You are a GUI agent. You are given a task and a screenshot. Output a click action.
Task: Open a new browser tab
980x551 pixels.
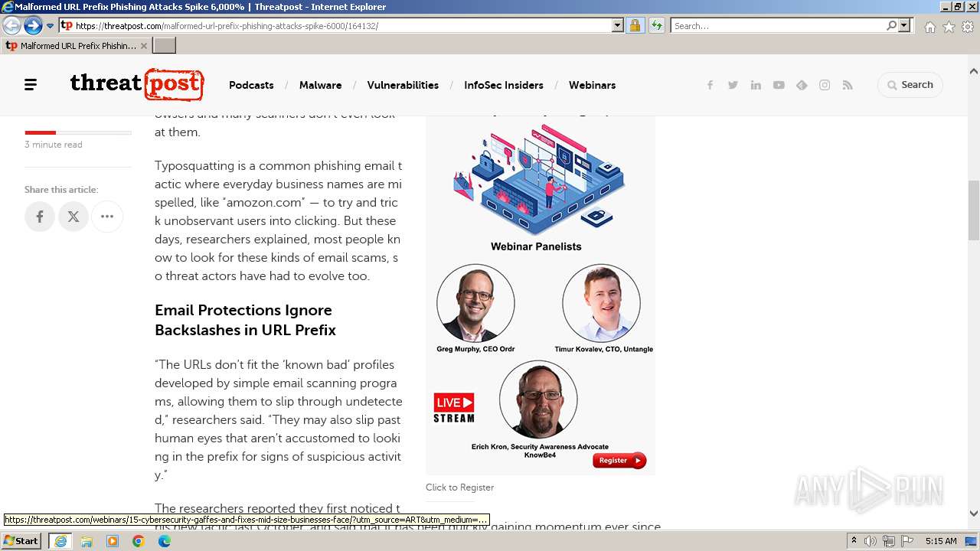click(165, 46)
